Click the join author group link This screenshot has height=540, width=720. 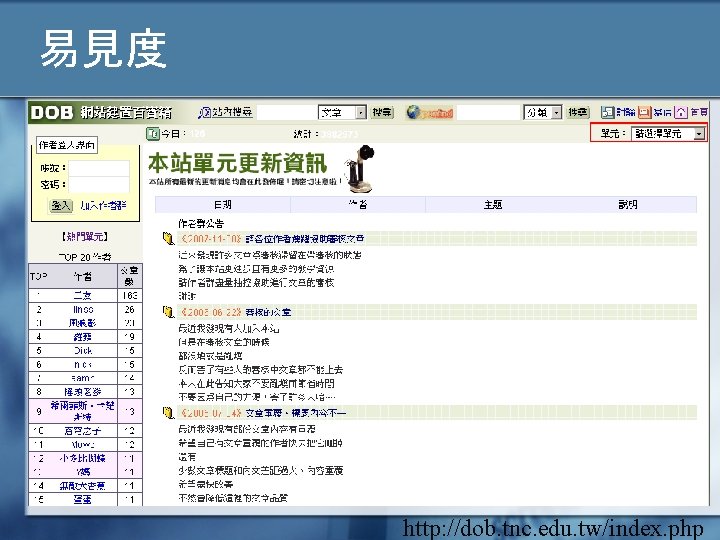[x=103, y=205]
